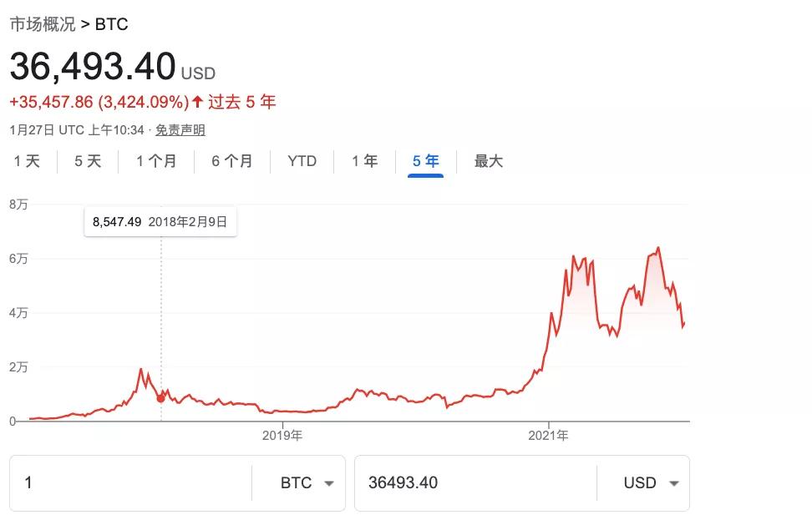Switch to the 1 天 range tab
The image size is (812, 525).
[x=27, y=161]
